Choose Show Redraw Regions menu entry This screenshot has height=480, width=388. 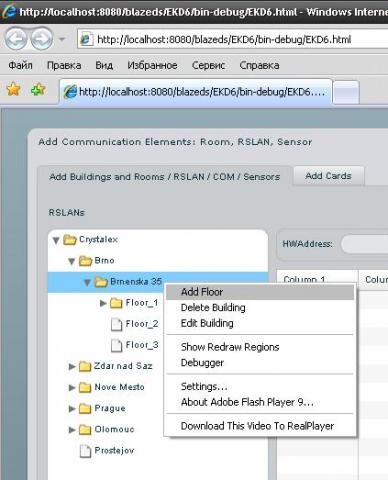pos(260,347)
